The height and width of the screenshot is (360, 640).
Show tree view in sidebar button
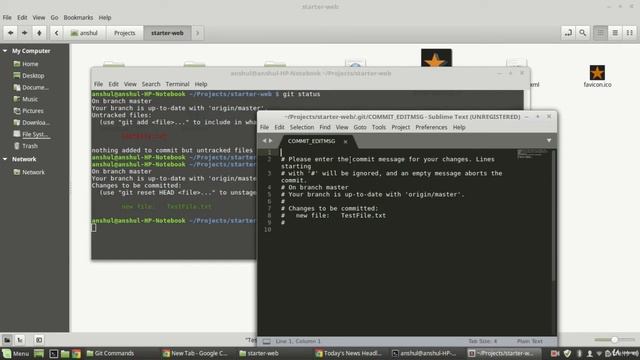pos(20,340)
